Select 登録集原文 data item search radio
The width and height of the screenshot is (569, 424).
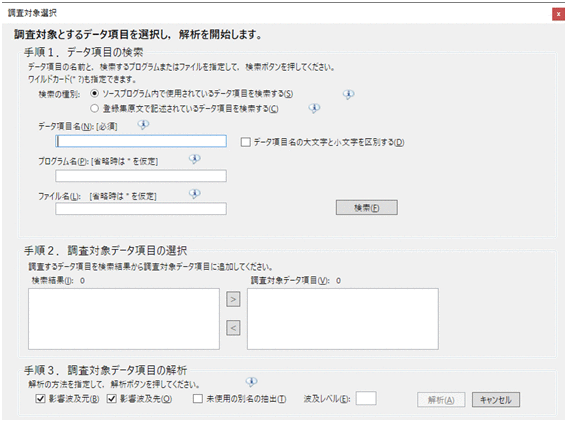tap(94, 108)
